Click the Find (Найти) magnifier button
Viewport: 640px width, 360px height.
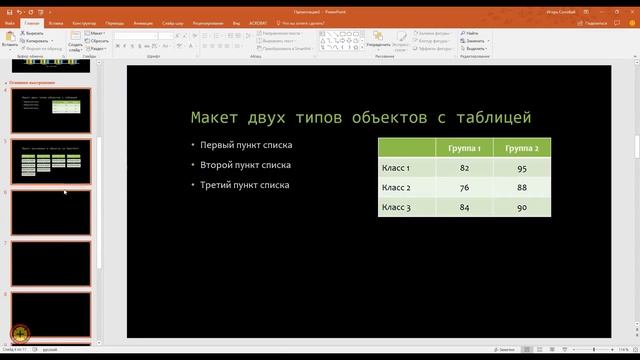point(469,33)
